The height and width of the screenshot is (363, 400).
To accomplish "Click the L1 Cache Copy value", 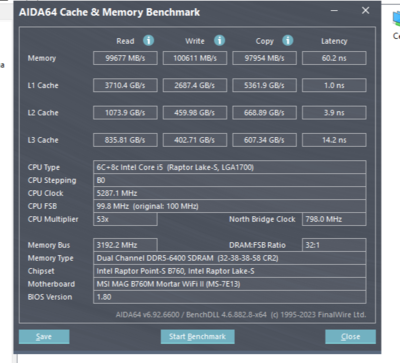I will pyautogui.click(x=264, y=85).
